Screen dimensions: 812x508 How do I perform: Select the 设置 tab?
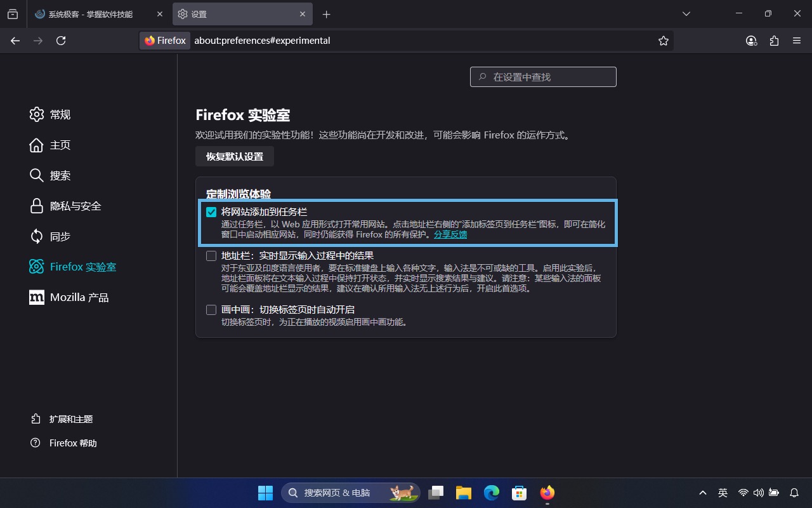[243, 14]
